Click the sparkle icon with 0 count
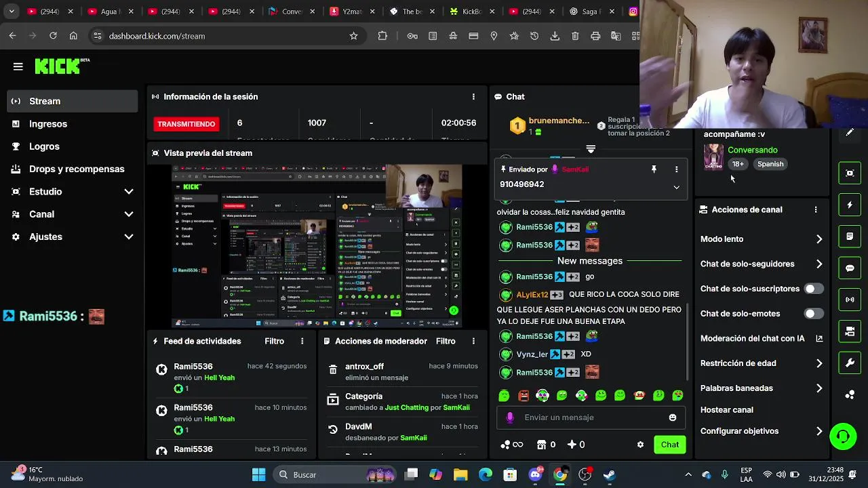Viewport: 868px width, 488px height. [576, 445]
